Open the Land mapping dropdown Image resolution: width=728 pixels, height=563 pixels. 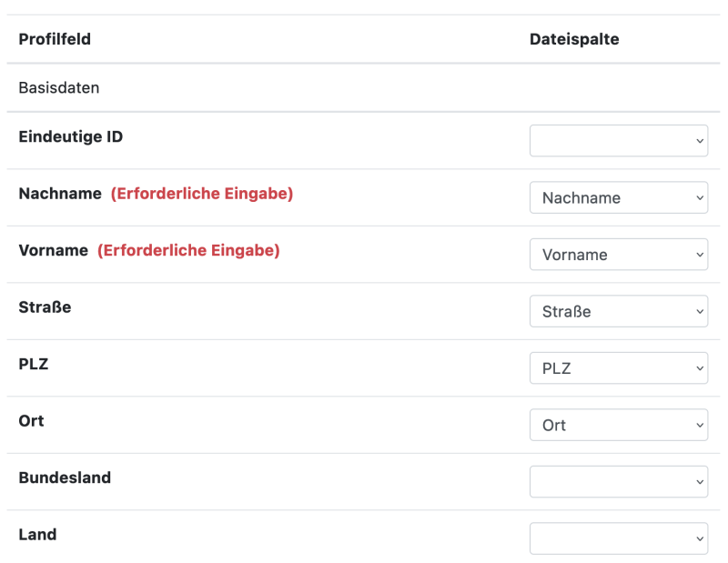(x=619, y=538)
